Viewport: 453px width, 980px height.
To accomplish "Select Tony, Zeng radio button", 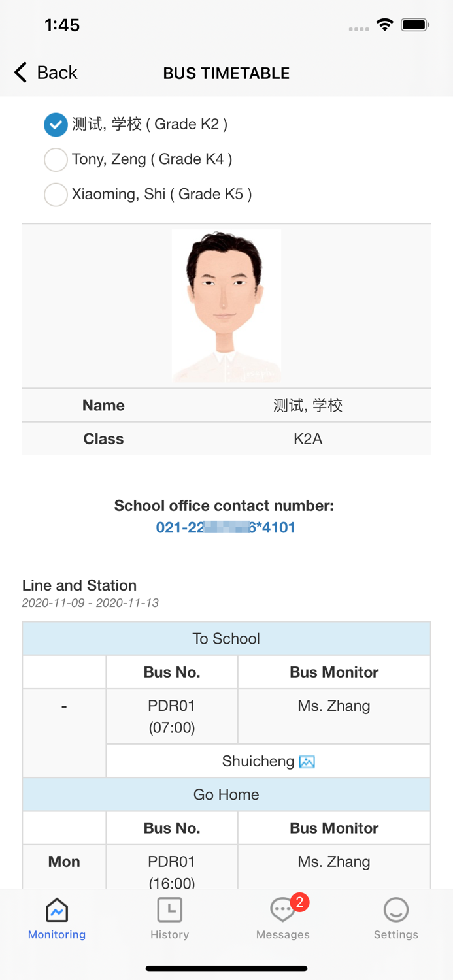I will point(56,159).
